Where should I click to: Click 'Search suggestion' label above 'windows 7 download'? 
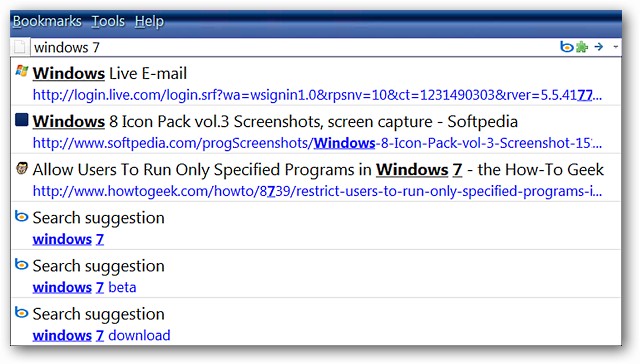pos(98,314)
